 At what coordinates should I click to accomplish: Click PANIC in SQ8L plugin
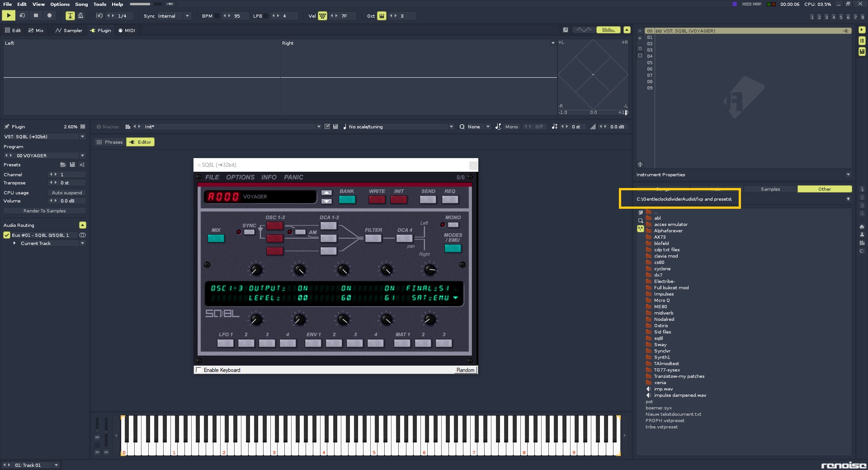tap(293, 177)
